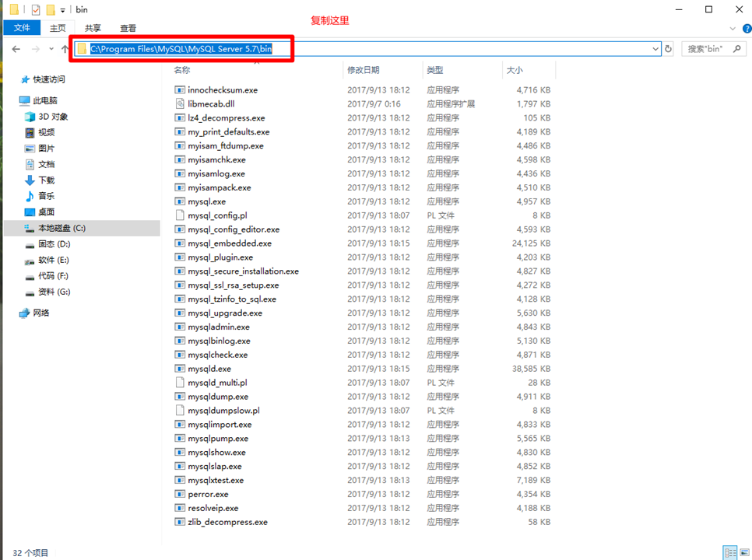Click the mysqladmin.exe file icon
This screenshot has width=752, height=560.
[180, 327]
